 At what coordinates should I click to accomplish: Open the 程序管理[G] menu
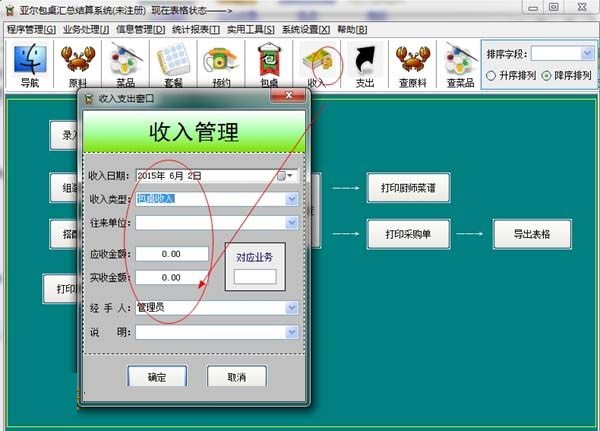click(x=31, y=29)
